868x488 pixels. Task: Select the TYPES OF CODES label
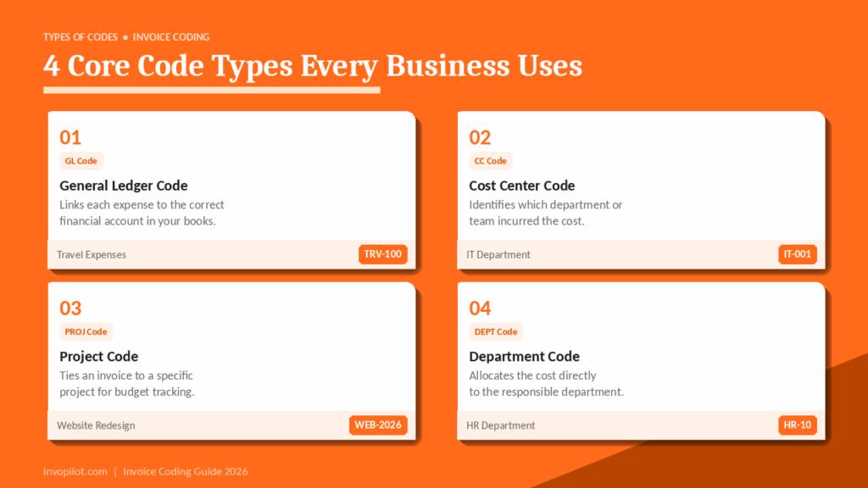click(80, 36)
